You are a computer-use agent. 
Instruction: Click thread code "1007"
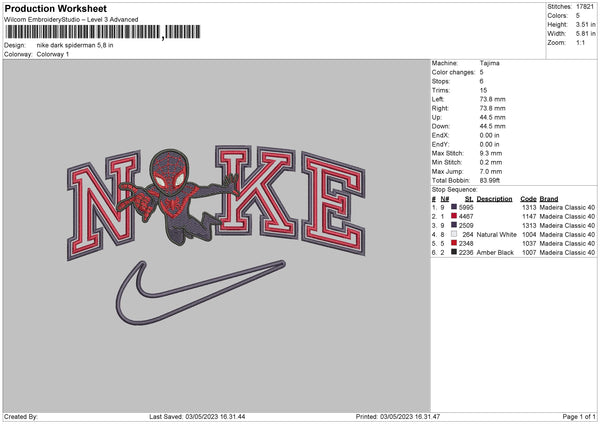click(529, 253)
